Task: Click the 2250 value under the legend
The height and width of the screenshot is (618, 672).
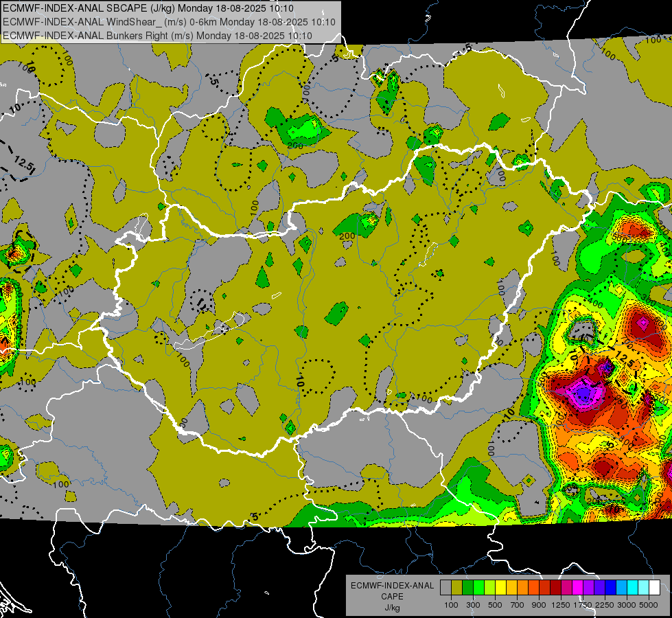Action: (x=605, y=605)
